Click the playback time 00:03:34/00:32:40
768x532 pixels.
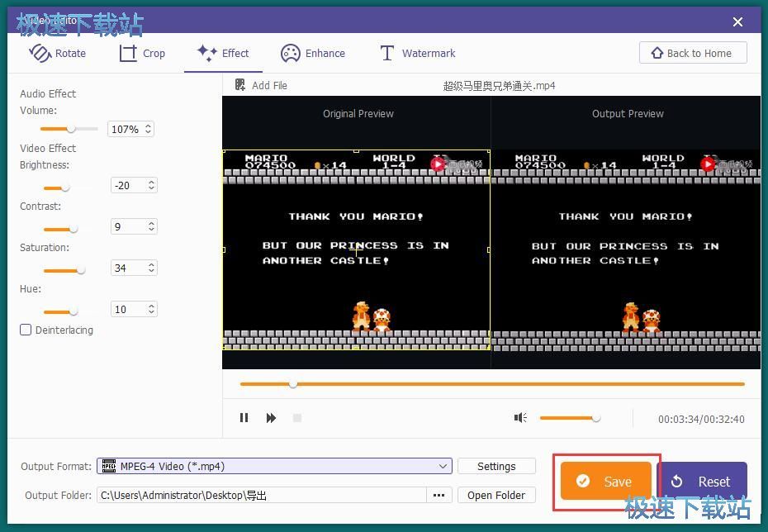tap(701, 419)
